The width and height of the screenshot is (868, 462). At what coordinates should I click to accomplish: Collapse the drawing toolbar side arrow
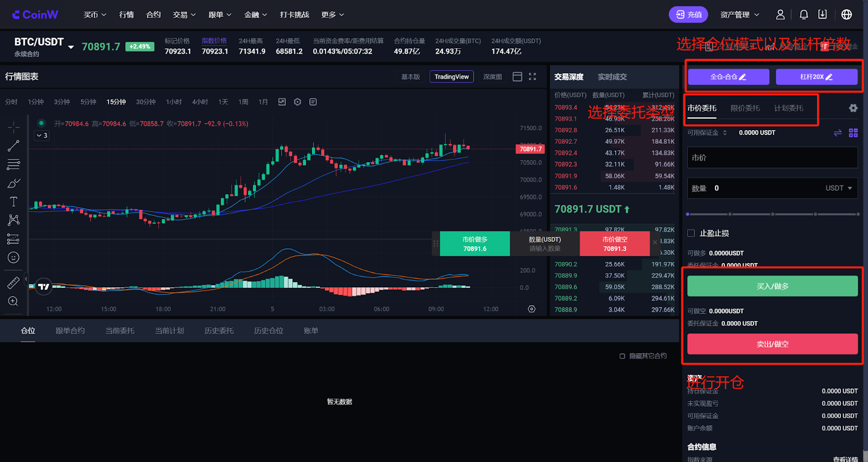tap(26, 279)
